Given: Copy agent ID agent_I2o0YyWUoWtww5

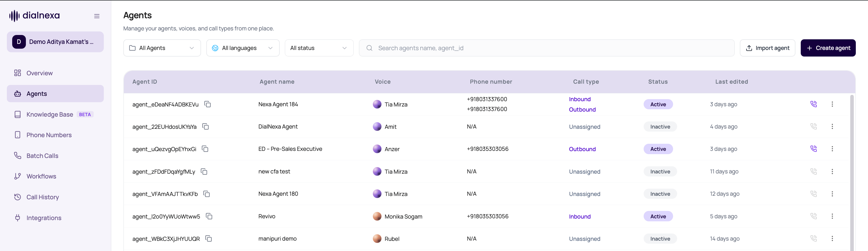Looking at the screenshot, I should coord(209,216).
